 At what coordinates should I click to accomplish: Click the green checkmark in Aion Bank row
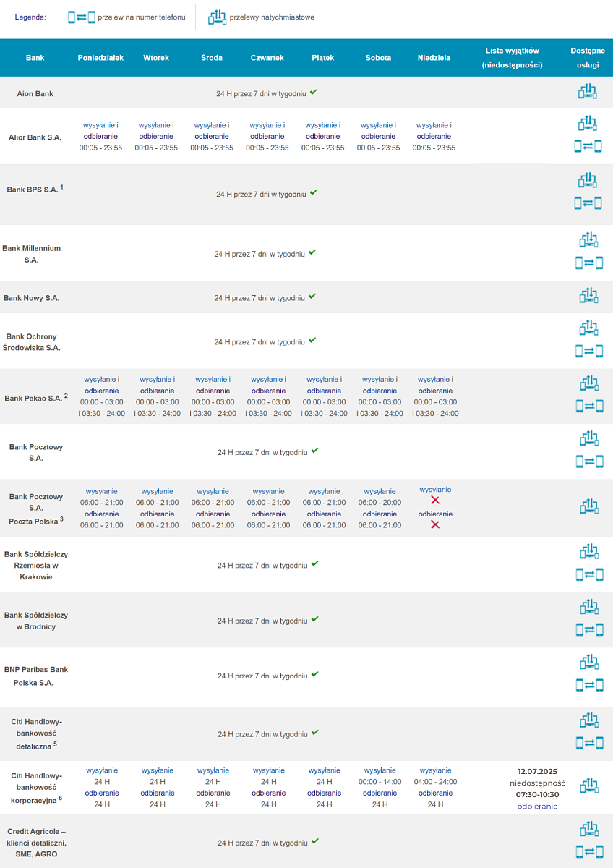pos(314,93)
